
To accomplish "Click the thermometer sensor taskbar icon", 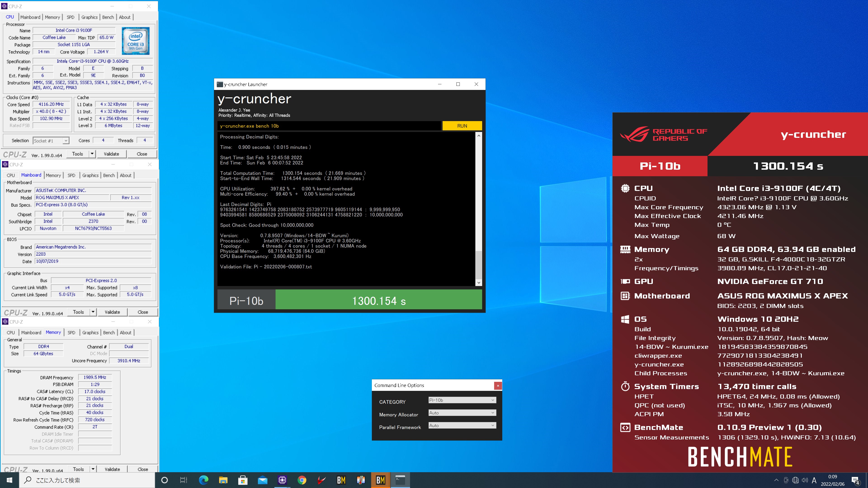I will coord(361,480).
